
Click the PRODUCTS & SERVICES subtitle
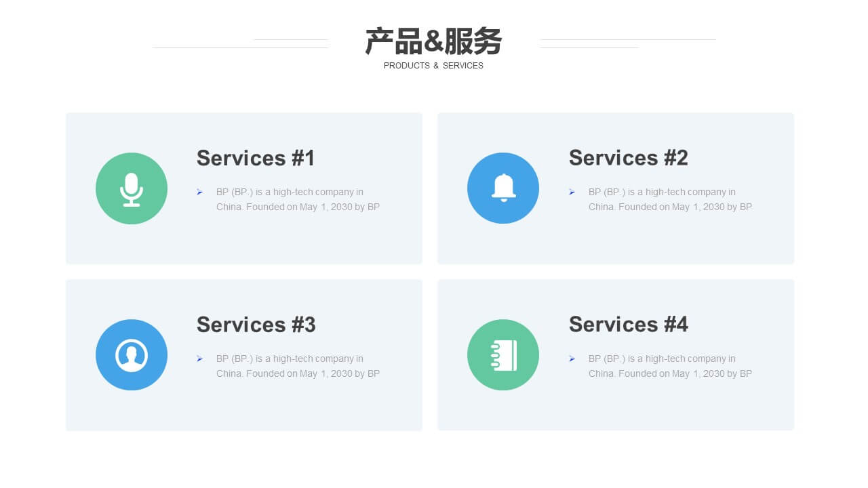coord(433,66)
